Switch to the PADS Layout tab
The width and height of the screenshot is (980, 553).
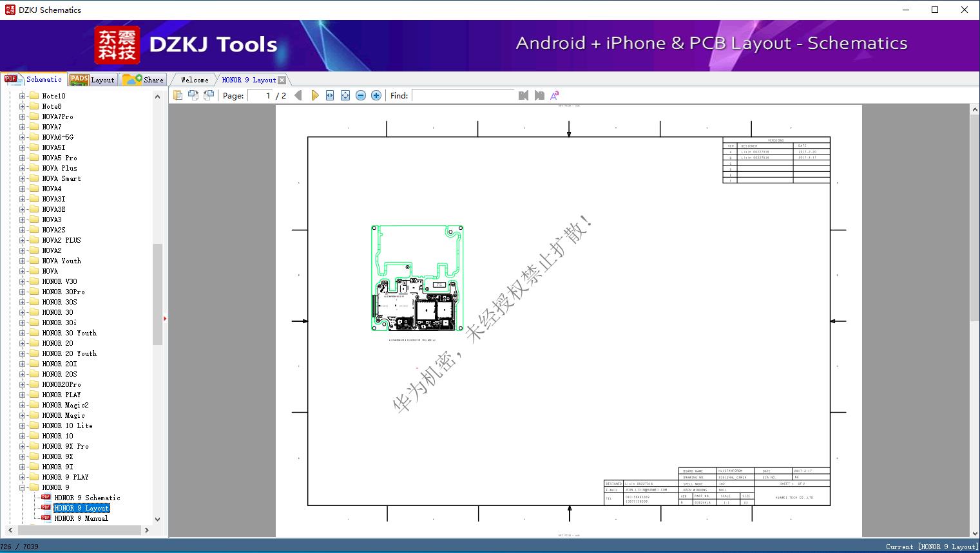click(92, 80)
